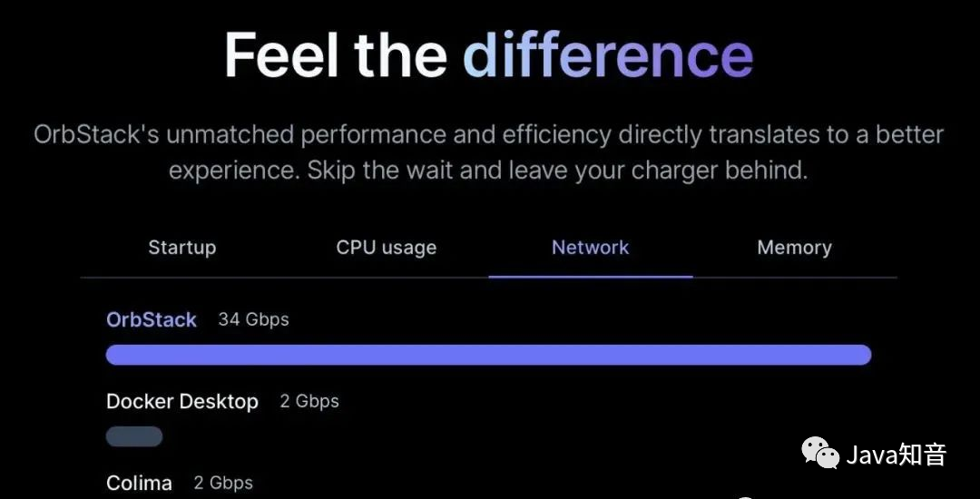Click the gray Docker Desktop speed bar

pos(134,436)
